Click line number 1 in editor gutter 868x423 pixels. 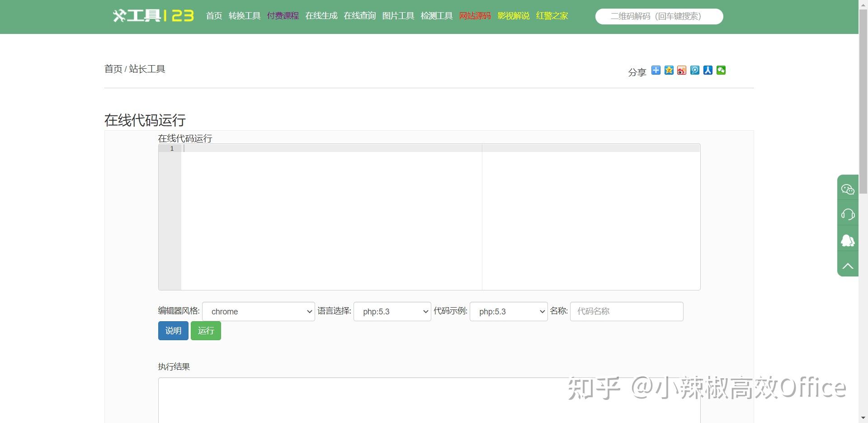(172, 148)
